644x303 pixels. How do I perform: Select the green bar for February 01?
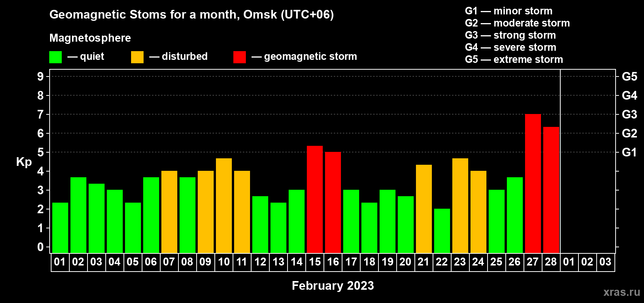coord(60,228)
